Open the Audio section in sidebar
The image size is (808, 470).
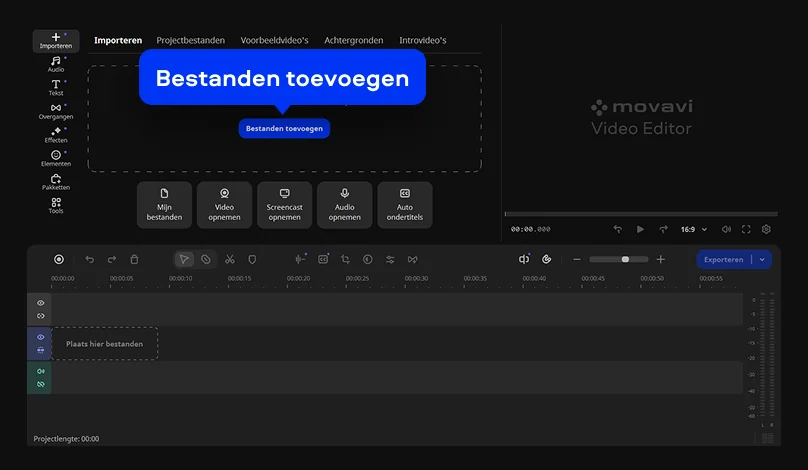click(x=56, y=64)
